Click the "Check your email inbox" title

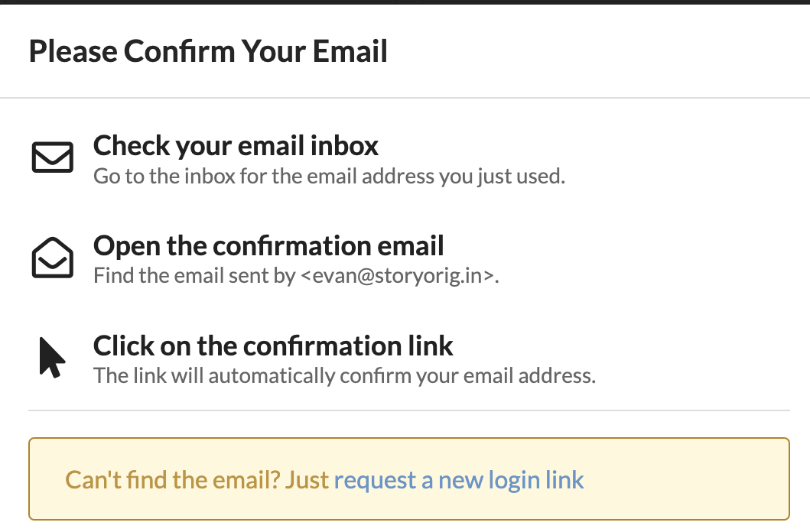pyautogui.click(x=236, y=145)
